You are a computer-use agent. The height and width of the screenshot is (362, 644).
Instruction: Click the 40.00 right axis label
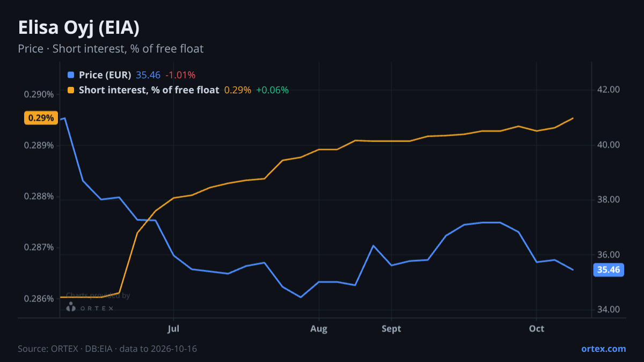609,145
